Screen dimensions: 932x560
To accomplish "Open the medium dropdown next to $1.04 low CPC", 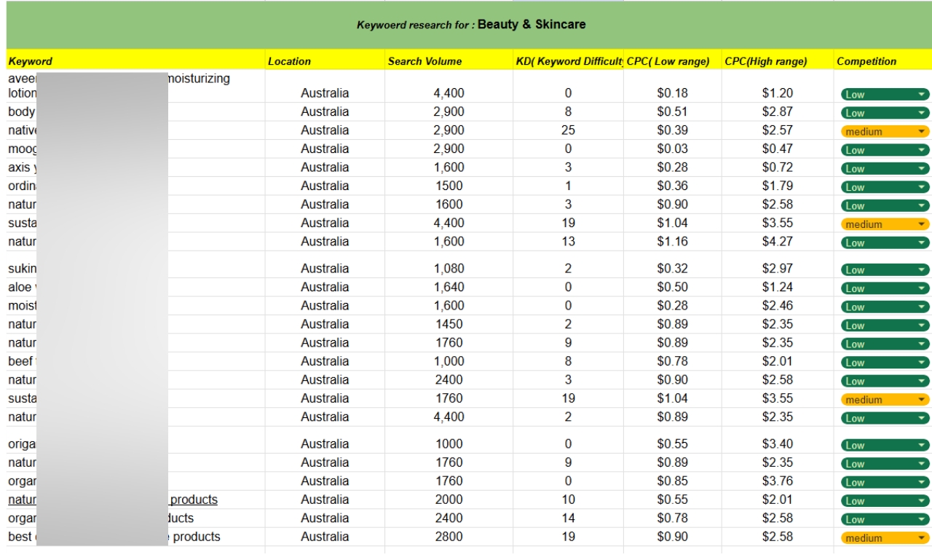I will click(883, 224).
